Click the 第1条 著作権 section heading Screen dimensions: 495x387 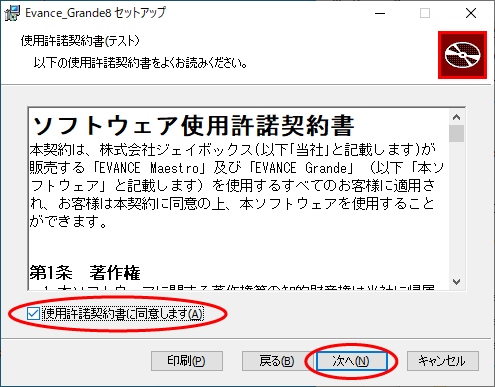[85, 273]
